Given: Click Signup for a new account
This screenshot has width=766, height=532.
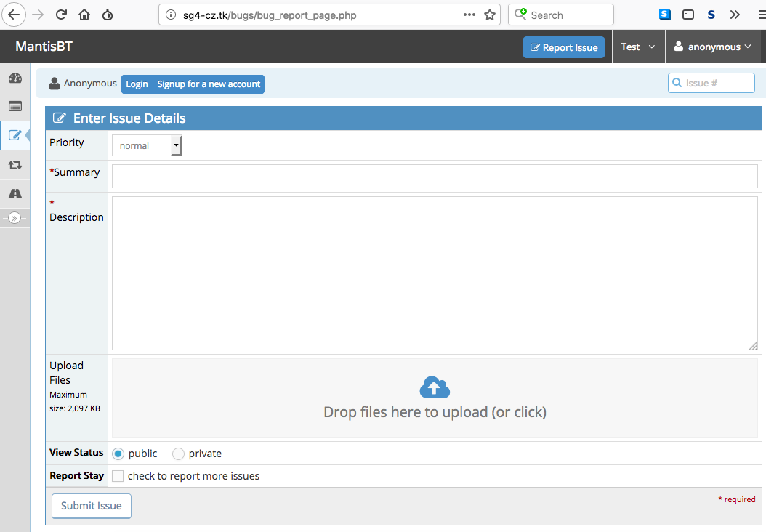Looking at the screenshot, I should [209, 84].
